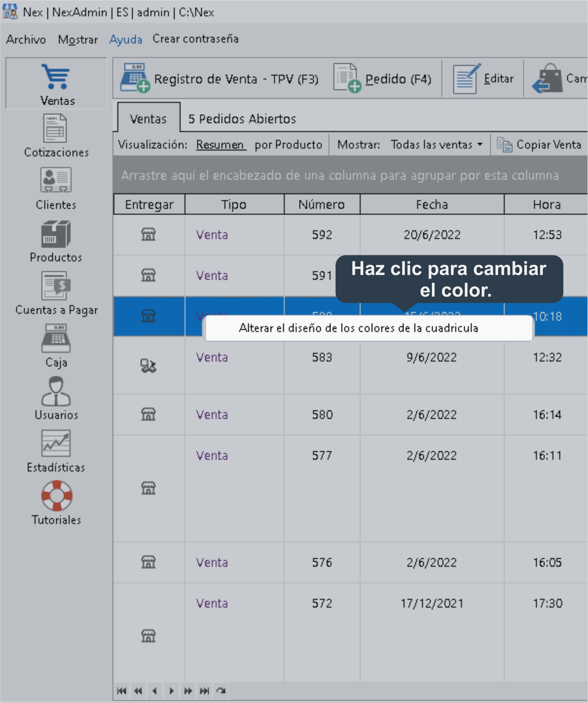The image size is (588, 703).
Task: Open the Ayuda menu
Action: (x=126, y=39)
